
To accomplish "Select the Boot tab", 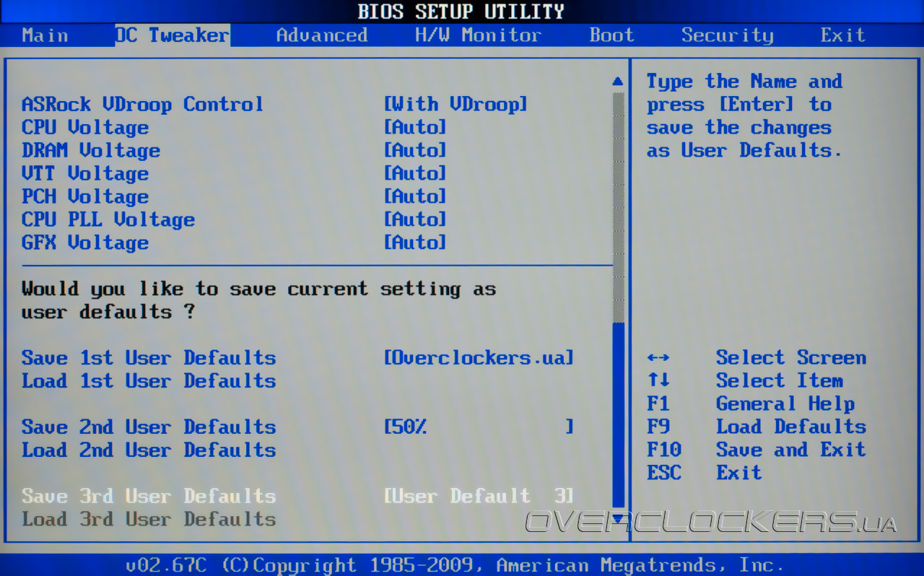I will click(611, 35).
